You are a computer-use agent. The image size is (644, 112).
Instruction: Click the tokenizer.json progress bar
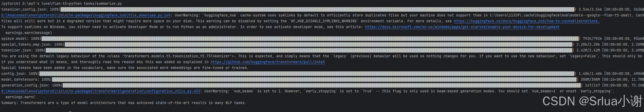[x=309, y=50]
